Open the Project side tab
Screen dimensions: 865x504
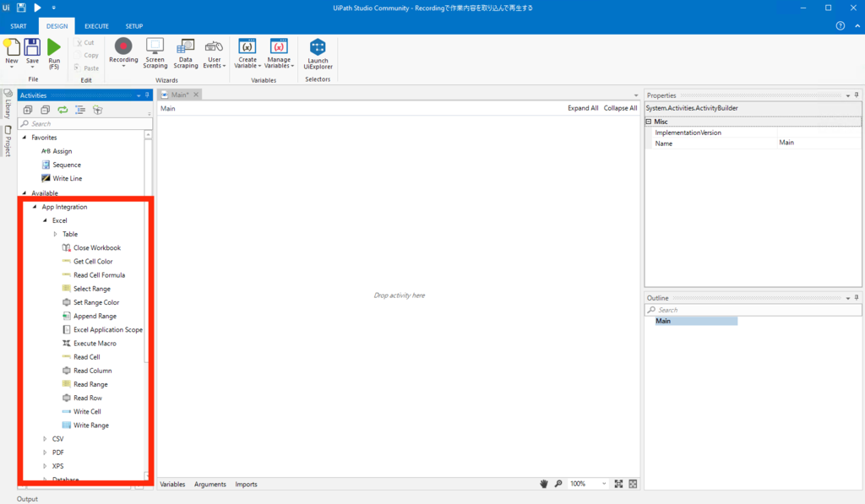(8, 141)
